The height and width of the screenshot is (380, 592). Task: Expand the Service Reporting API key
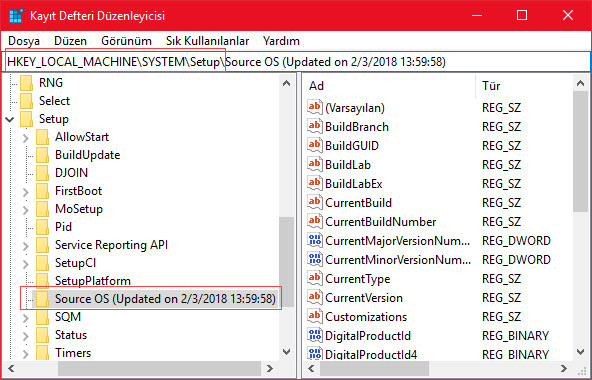coord(25,246)
